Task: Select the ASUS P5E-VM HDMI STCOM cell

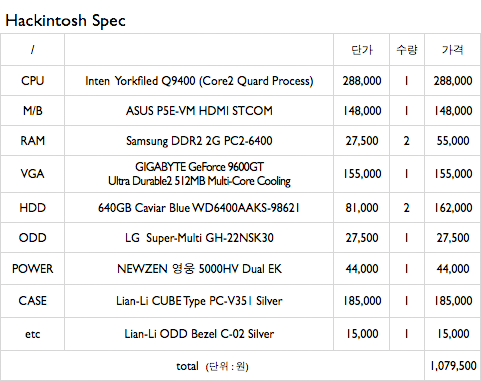Action: coord(199,111)
